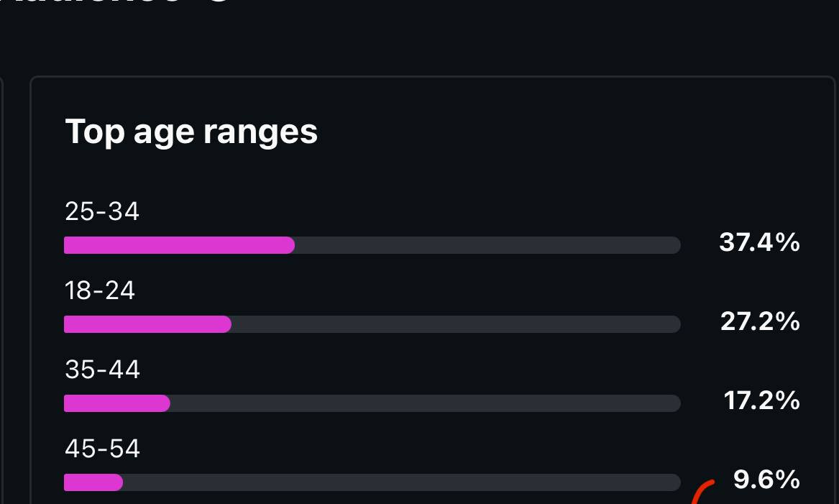Click the pink filled bar for 45-54

(x=93, y=482)
